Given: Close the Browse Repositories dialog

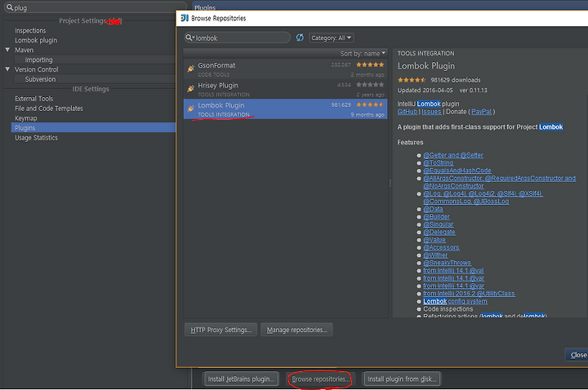Looking at the screenshot, I should (x=577, y=355).
